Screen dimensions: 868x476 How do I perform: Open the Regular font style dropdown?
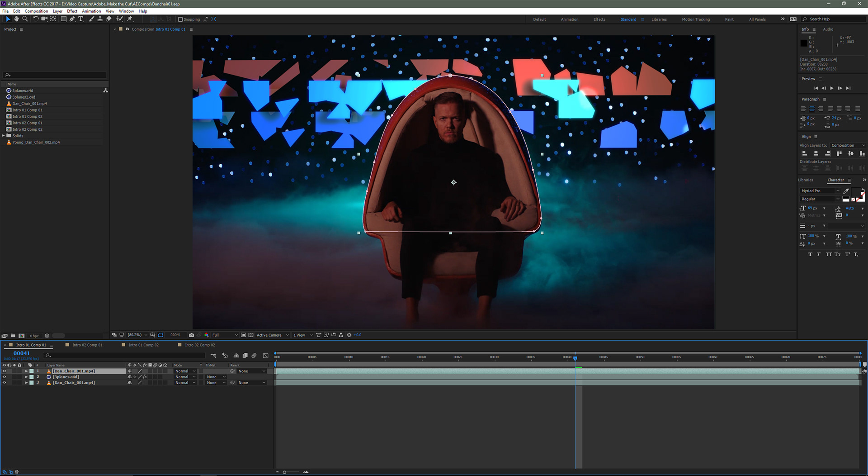click(820, 199)
